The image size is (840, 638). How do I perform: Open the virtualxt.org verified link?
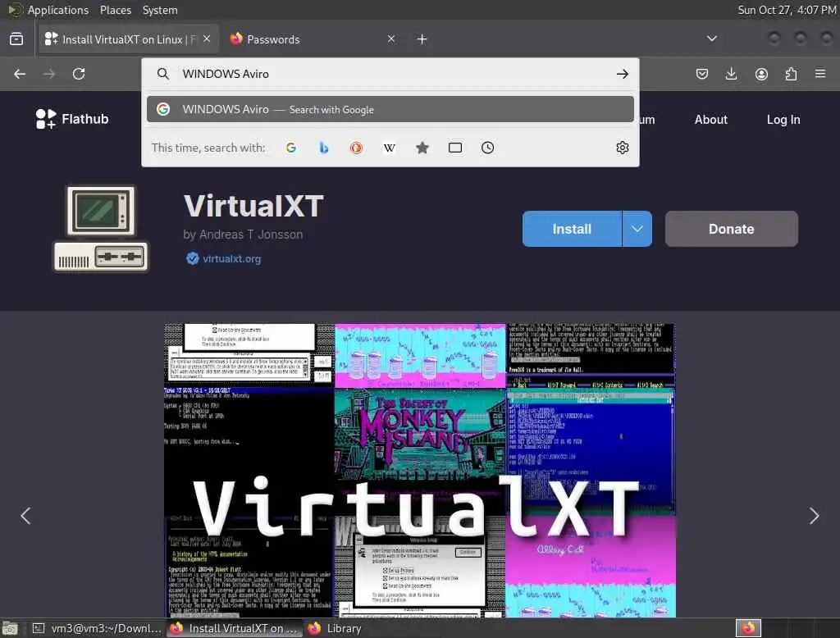click(231, 259)
